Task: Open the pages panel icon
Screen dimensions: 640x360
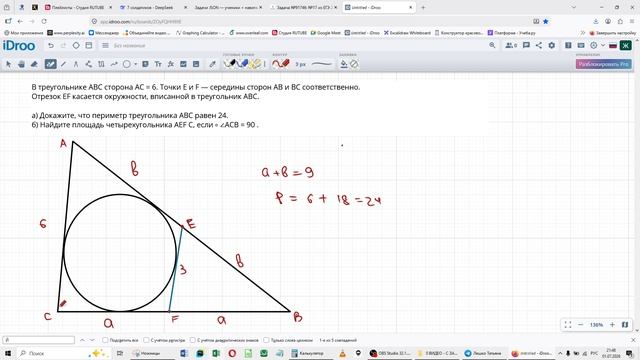Action: coord(568,46)
